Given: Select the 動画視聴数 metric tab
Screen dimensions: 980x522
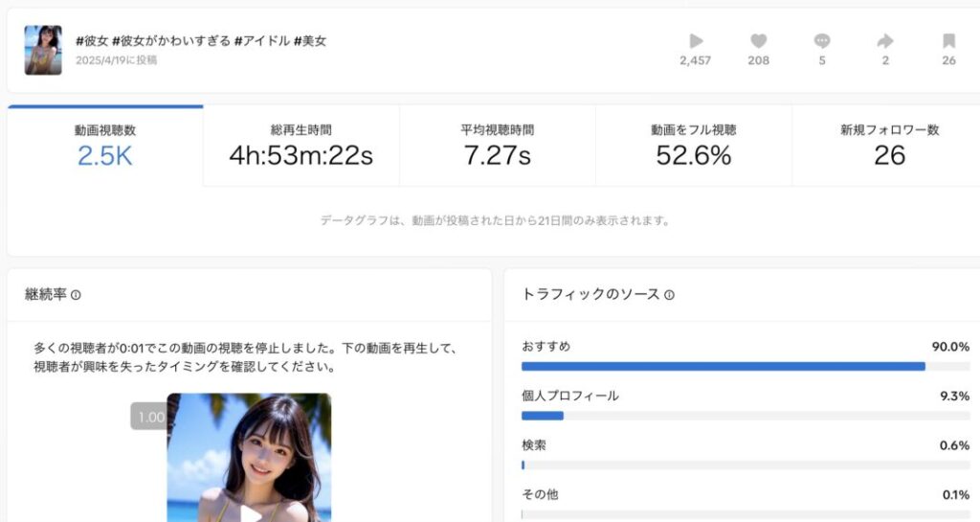Looking at the screenshot, I should tap(105, 146).
